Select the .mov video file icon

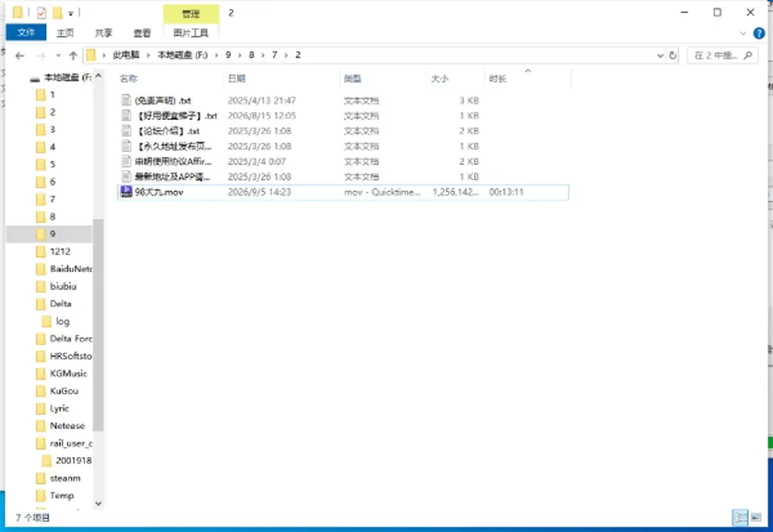point(126,192)
